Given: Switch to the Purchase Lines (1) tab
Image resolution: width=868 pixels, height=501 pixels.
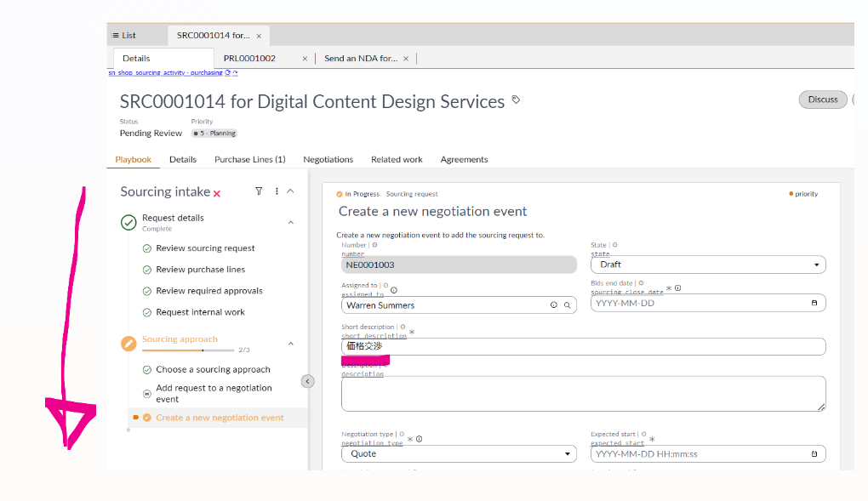Looking at the screenshot, I should pos(249,159).
